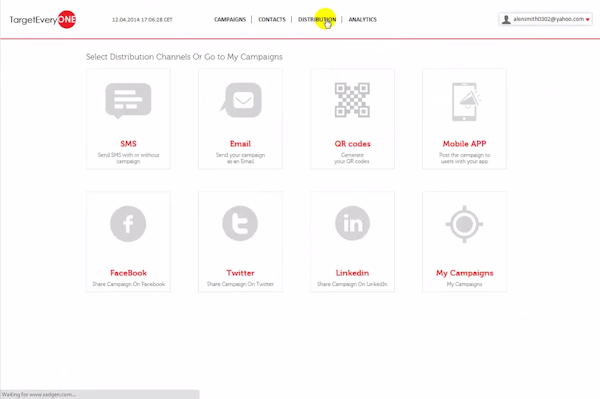Click the date and time stamp
The width and height of the screenshot is (600, 399).
point(142,20)
